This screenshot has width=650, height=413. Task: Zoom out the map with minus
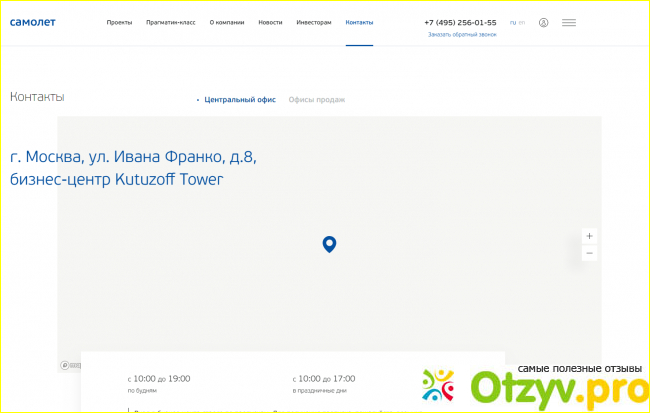point(589,254)
